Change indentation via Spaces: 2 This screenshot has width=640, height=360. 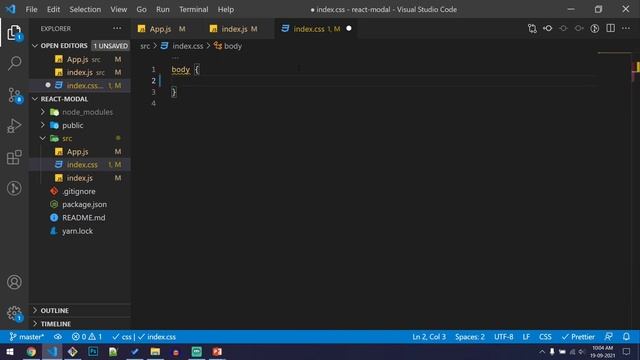[470, 337]
